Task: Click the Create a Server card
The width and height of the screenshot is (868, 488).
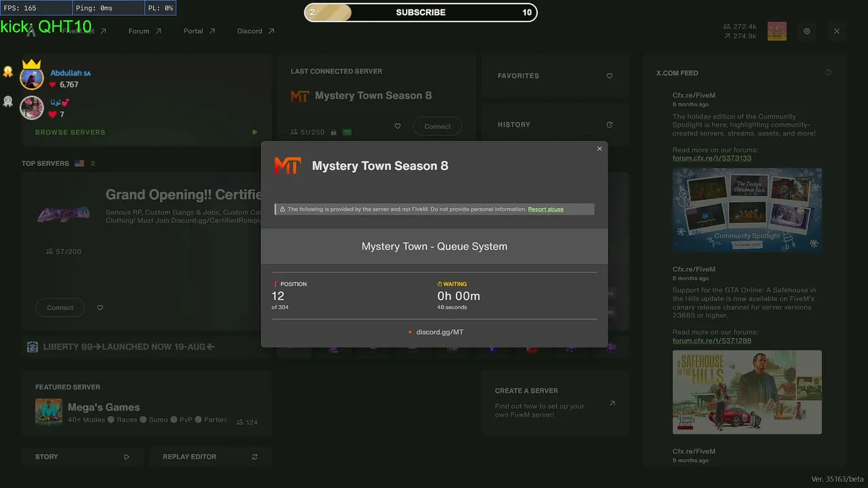Action: (x=555, y=403)
